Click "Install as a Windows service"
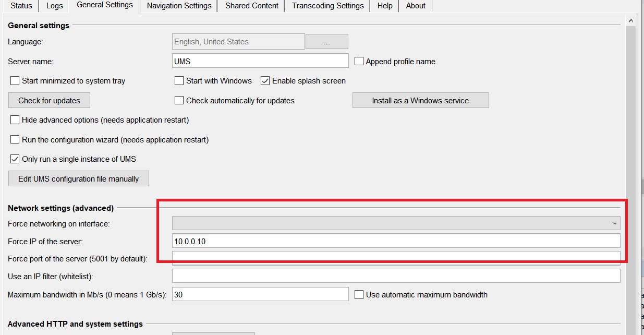This screenshot has height=335, width=644. [420, 100]
